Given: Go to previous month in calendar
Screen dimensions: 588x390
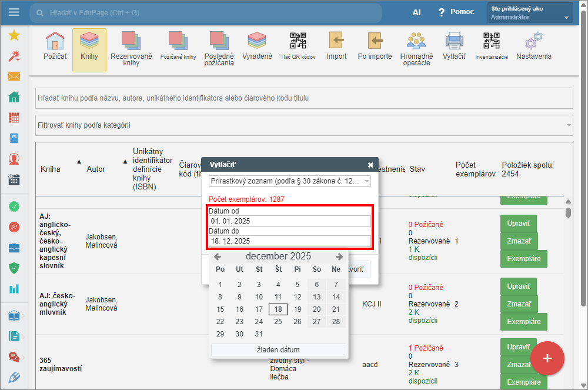Looking at the screenshot, I should click(x=218, y=256).
